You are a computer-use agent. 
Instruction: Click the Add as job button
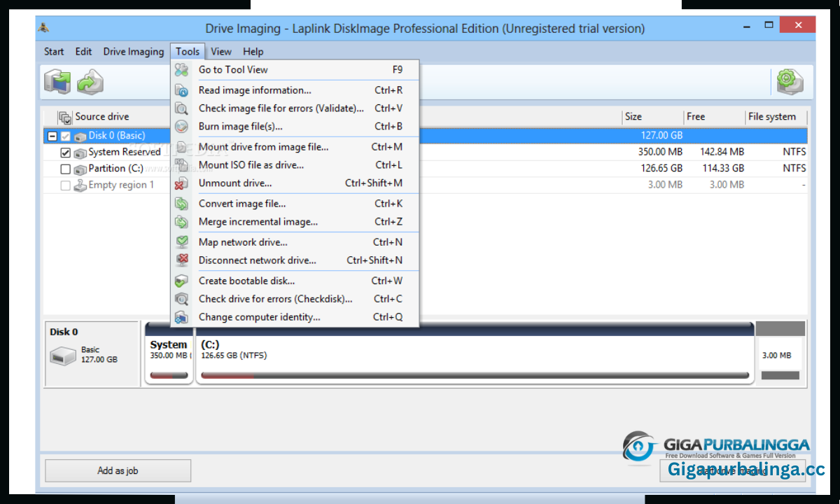click(x=118, y=471)
